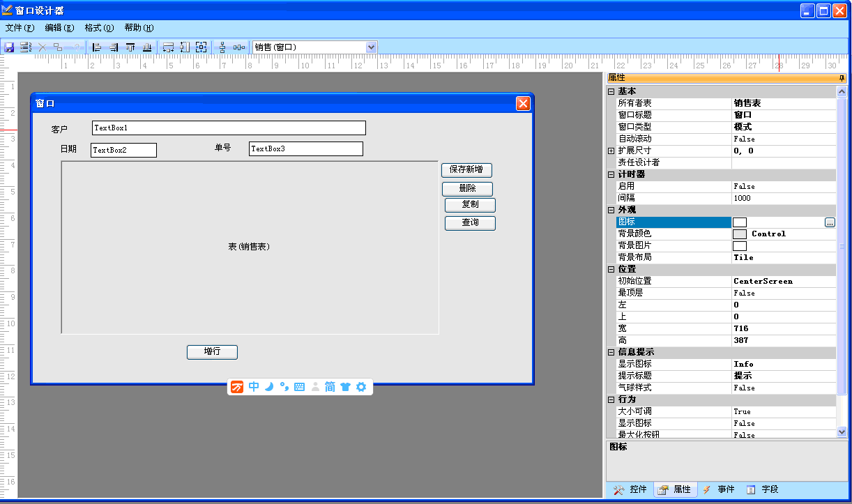Open IME settings gear icon
Viewport: 852px width, 504px height.
(361, 387)
